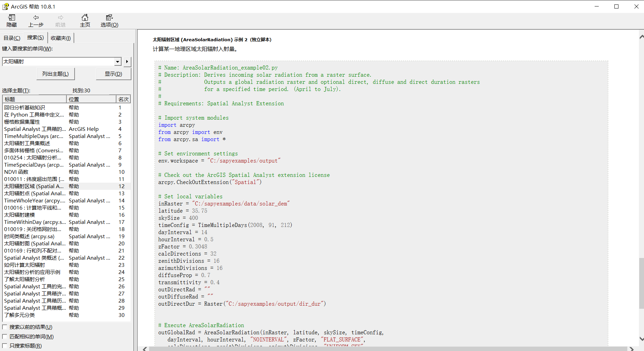This screenshot has height=351, width=644.
Task: Maximize the ArcGIS Help window
Action: [616, 6]
